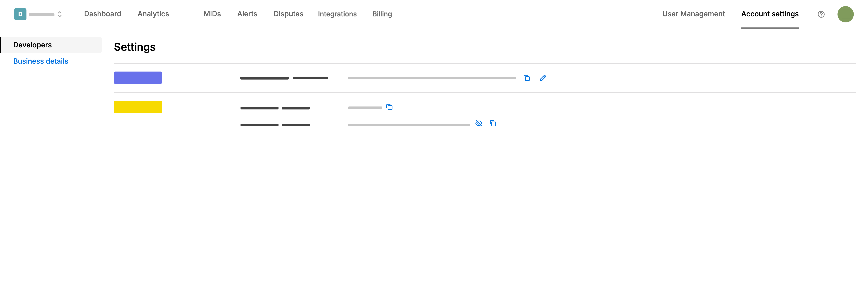
Task: Copy the short value in the yellow section
Action: 389,107
